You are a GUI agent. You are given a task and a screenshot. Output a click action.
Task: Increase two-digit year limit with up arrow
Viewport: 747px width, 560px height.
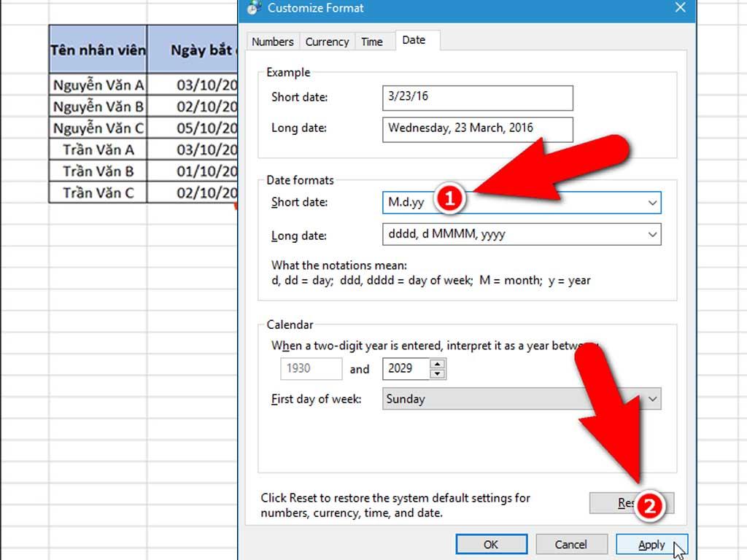pyautogui.click(x=437, y=364)
